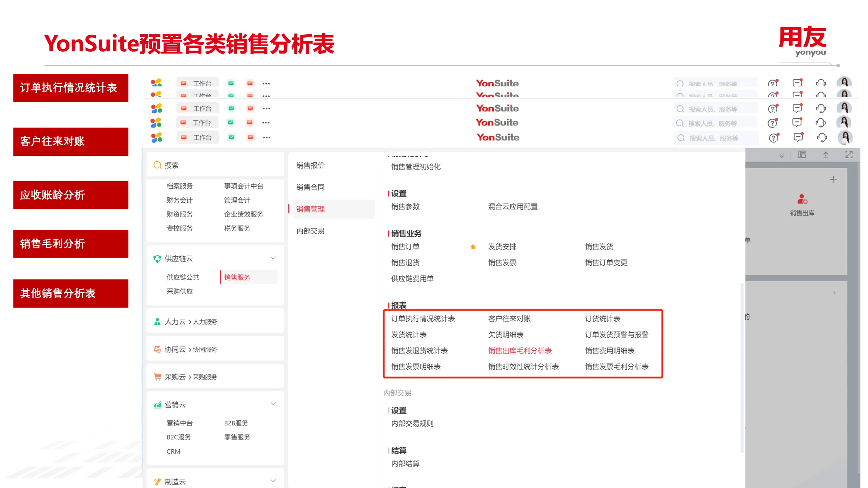Click the 营销云 chart icon
This screenshot has width=868, height=488.
157,405
